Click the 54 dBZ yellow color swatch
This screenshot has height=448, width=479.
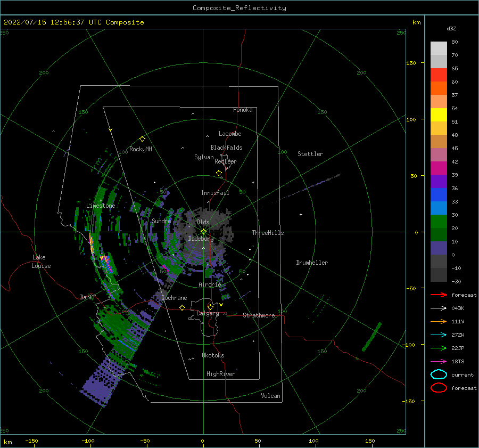(x=439, y=115)
